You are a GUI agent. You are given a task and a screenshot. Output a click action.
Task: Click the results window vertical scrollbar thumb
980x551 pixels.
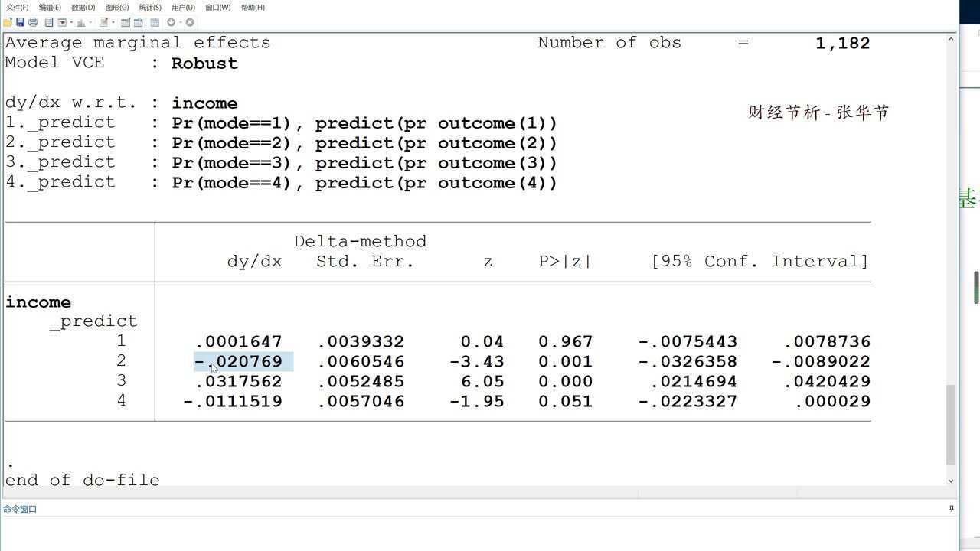[952, 425]
